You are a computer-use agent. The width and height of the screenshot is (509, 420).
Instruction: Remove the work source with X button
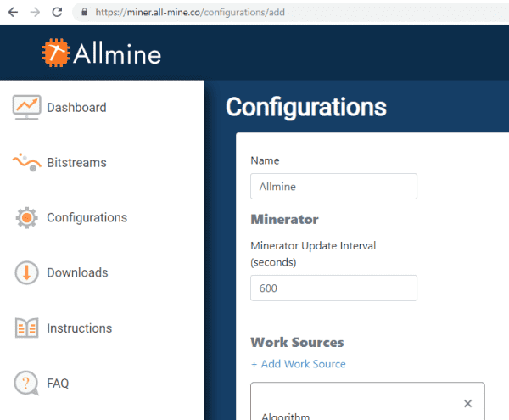pyautogui.click(x=467, y=403)
